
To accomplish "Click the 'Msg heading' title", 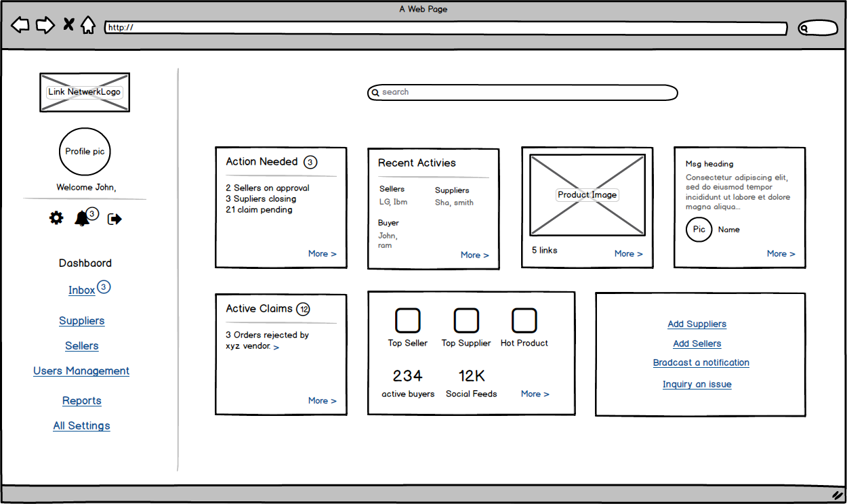I will click(x=709, y=163).
